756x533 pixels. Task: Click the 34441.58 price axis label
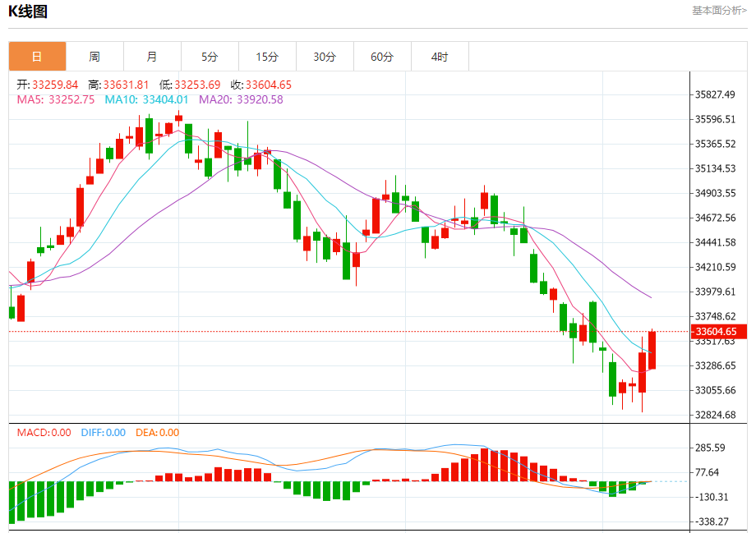715,242
